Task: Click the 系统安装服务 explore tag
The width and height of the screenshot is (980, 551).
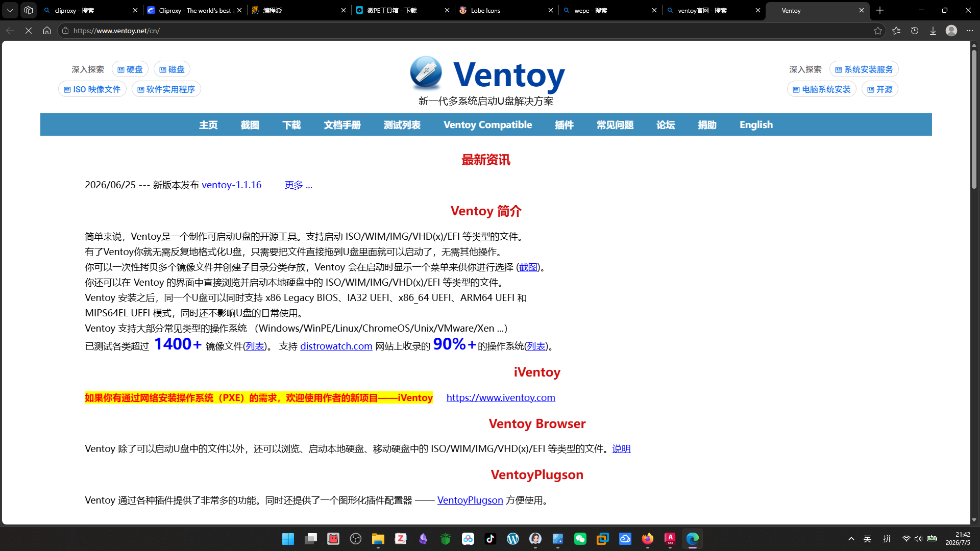Action: point(864,69)
